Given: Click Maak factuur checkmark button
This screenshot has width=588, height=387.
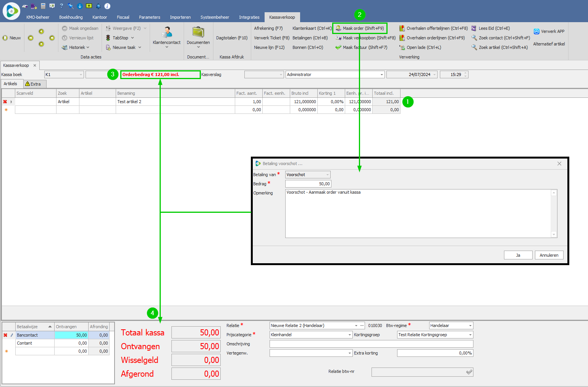Looking at the screenshot, I should 338,47.
